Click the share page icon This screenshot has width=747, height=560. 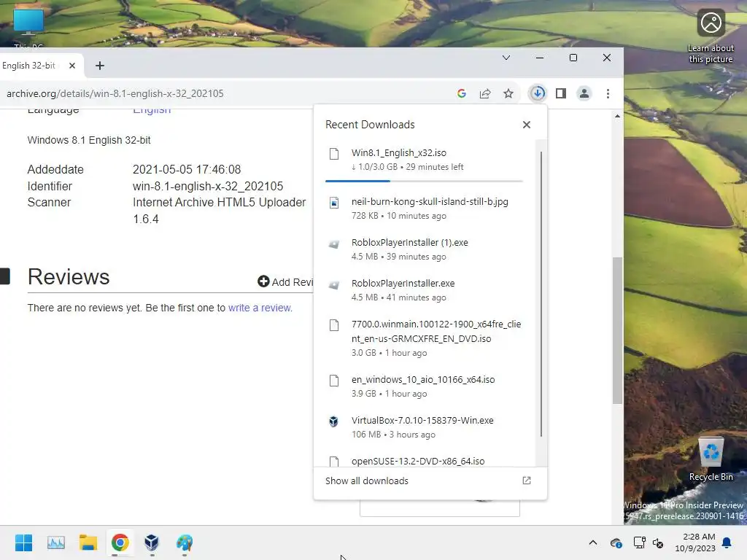click(x=485, y=93)
